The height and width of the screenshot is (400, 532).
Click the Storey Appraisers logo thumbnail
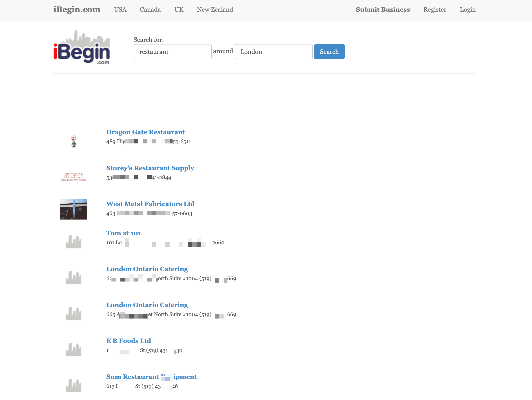74,177
